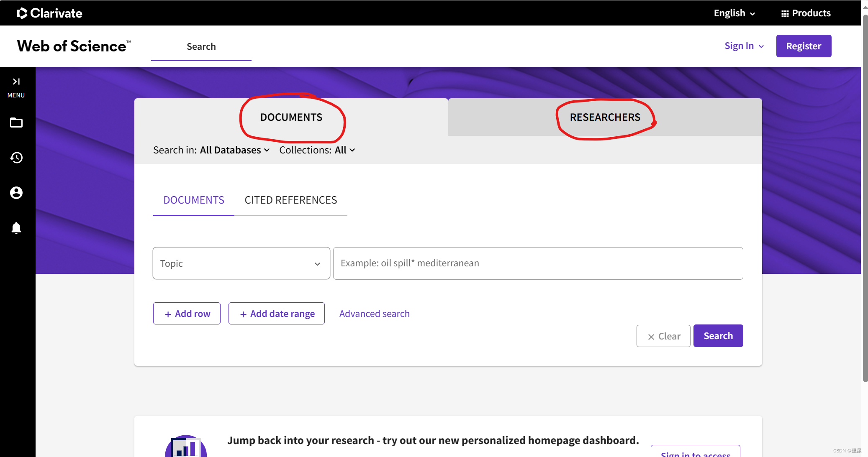This screenshot has width=868, height=457.
Task: Expand the English language dropdown
Action: (734, 13)
